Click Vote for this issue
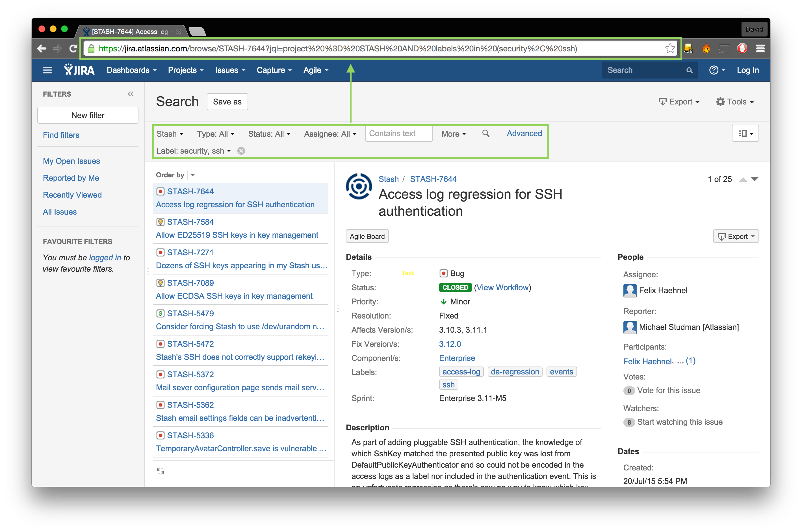This screenshot has height=532, width=802. (x=668, y=391)
